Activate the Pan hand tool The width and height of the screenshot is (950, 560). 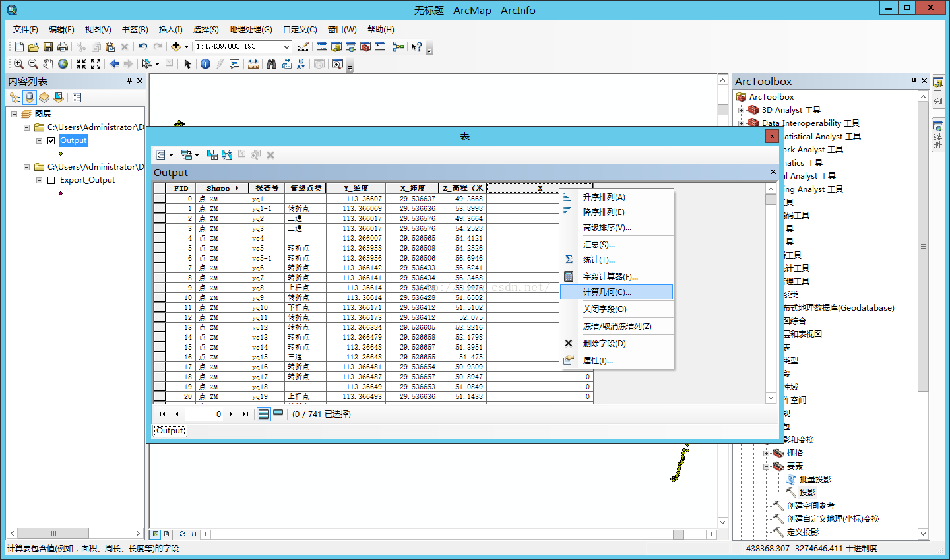(48, 64)
